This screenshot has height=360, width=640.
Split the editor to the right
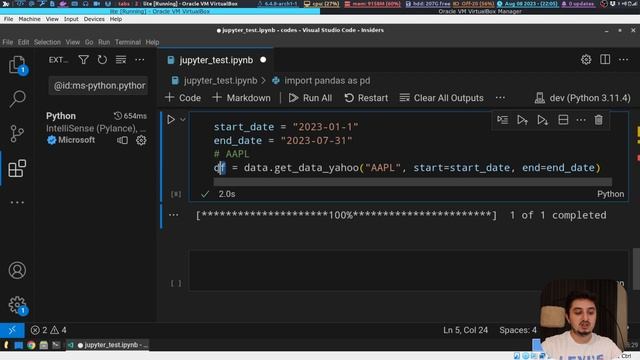coord(605,60)
